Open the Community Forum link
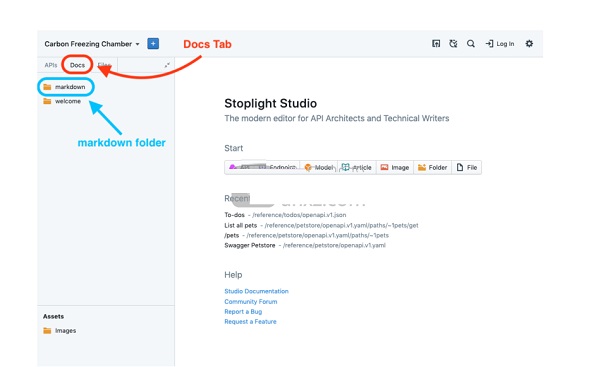 click(251, 302)
